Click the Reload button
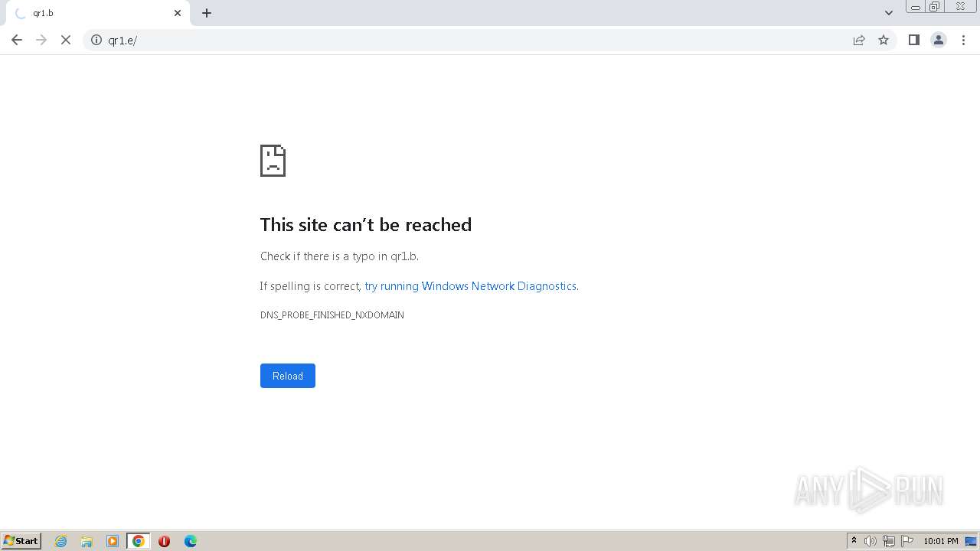Screen dimensions: 980x551 [x=288, y=376]
